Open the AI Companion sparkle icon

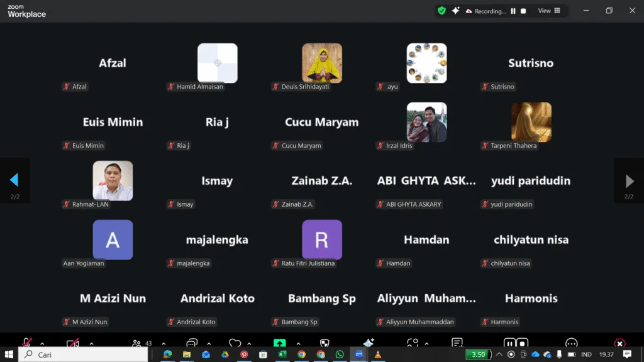point(455,11)
